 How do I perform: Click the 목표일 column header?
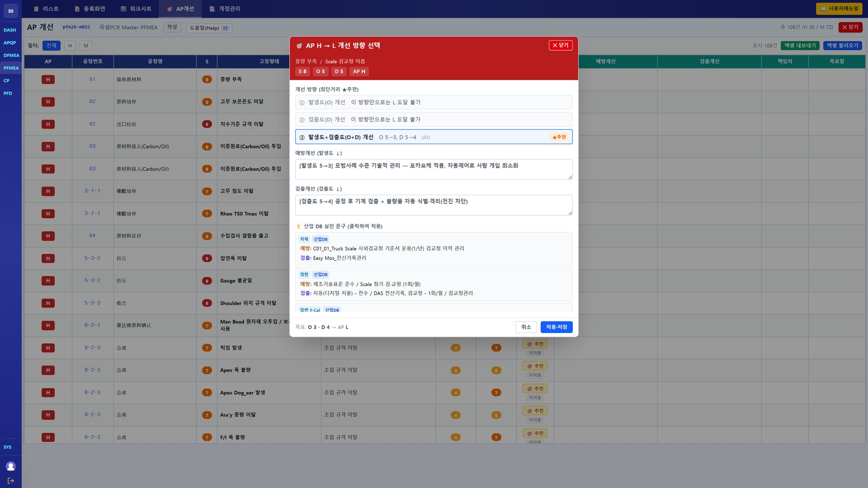tap(837, 61)
